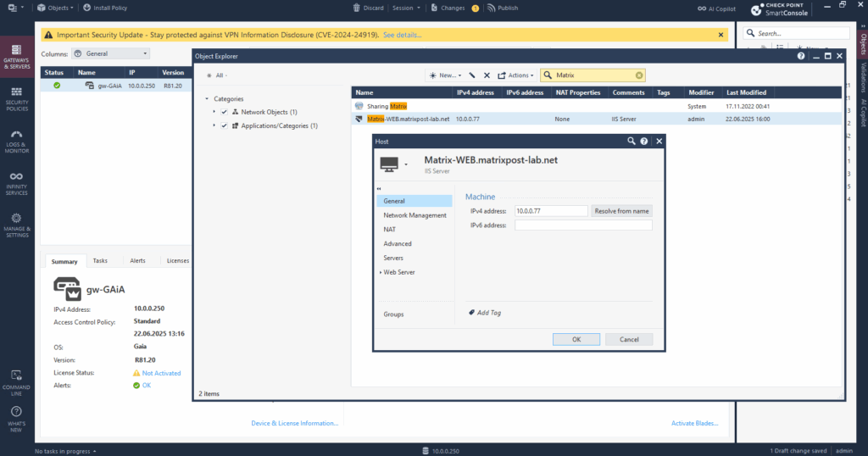The image size is (868, 456).
Task: Toggle the Applications/Categories checkbox
Action: tap(224, 125)
